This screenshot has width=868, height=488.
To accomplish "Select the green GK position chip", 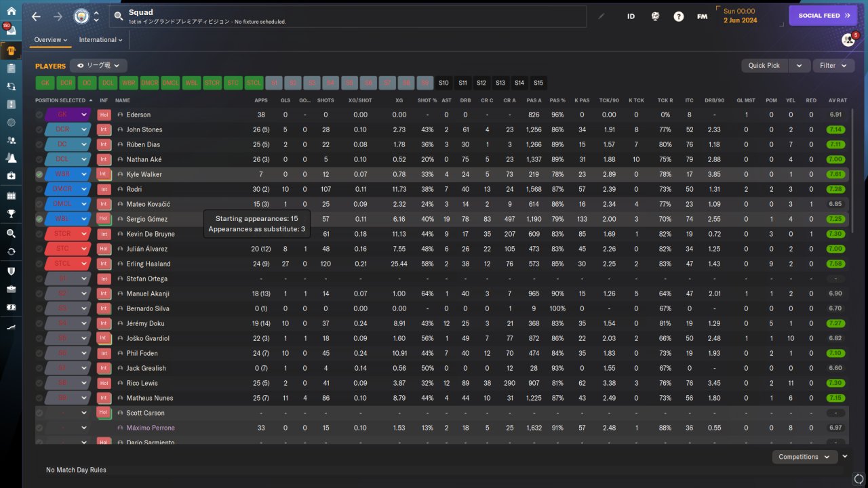I will pyautogui.click(x=45, y=83).
